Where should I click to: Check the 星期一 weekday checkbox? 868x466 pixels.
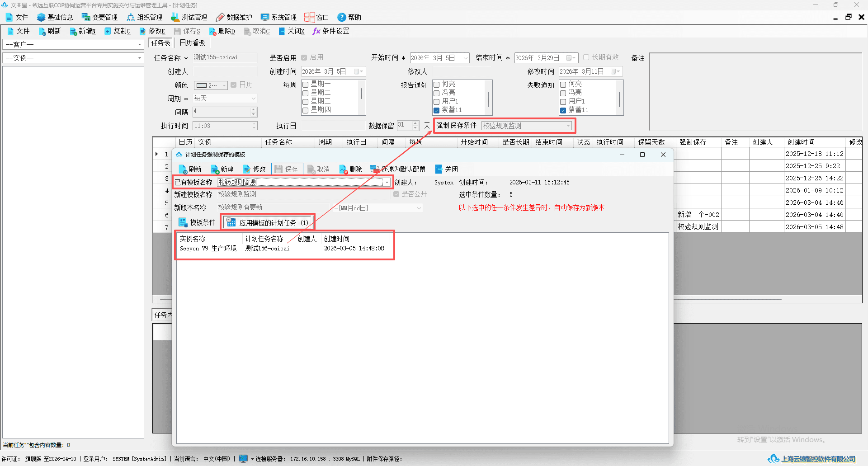pyautogui.click(x=305, y=85)
